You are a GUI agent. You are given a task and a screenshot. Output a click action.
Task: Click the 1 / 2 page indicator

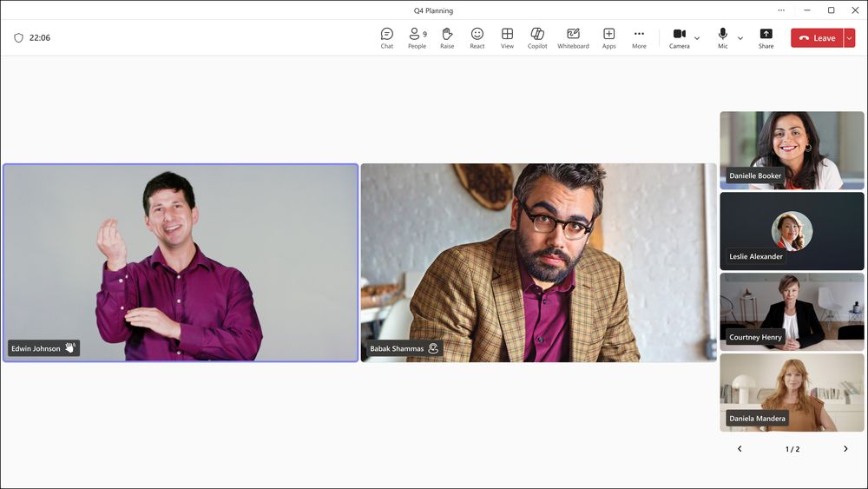792,449
